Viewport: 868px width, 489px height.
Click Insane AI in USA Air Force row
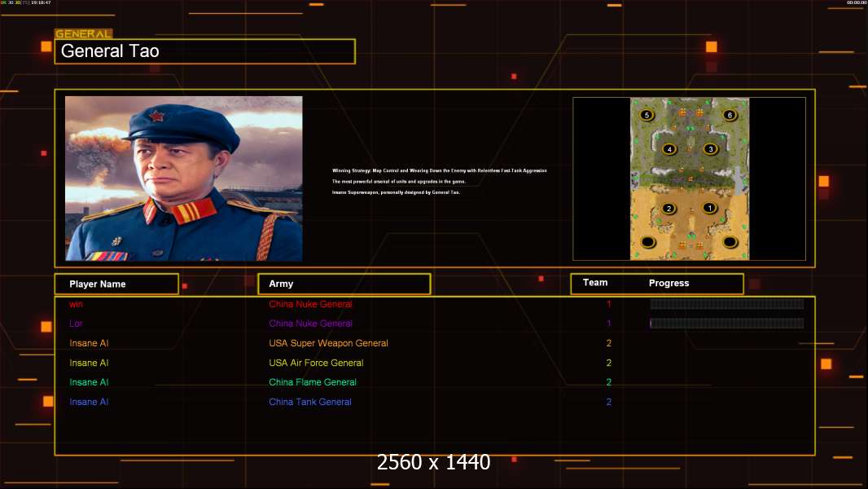point(89,363)
